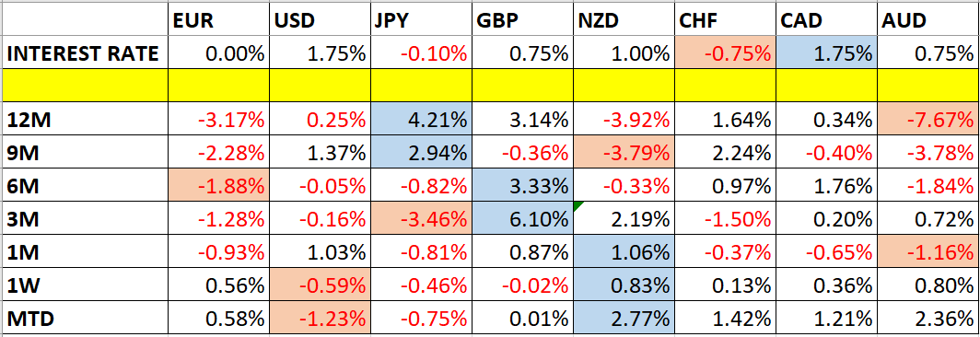Click the NZD 9M cell showing -3.79%
The image size is (980, 337).
[624, 151]
